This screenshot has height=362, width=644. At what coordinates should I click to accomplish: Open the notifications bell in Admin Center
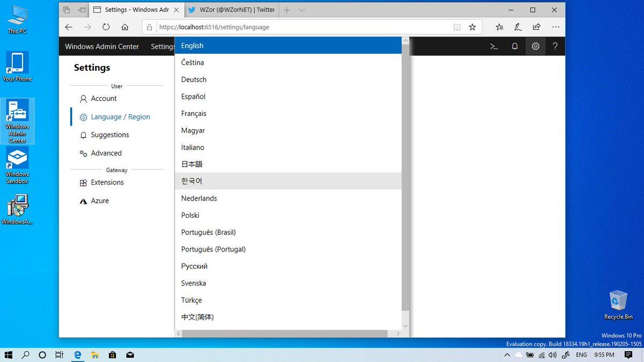pyautogui.click(x=515, y=46)
